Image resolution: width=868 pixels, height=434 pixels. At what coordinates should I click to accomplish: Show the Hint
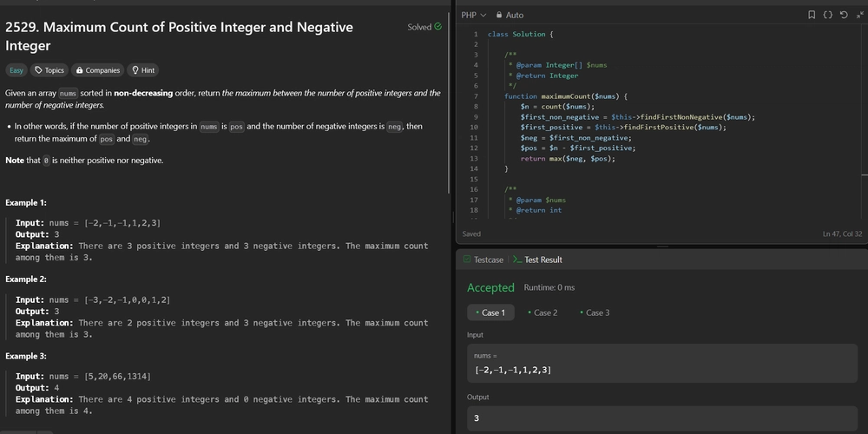[x=143, y=70]
